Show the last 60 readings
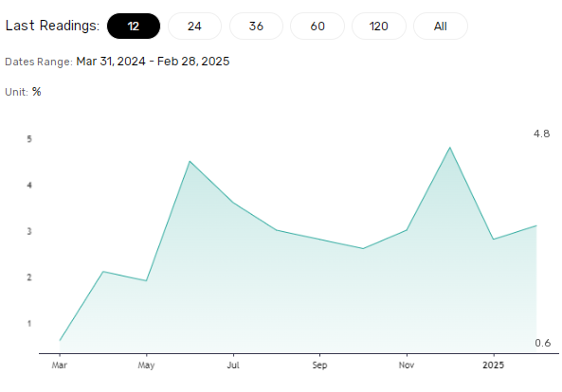The image size is (562, 392). point(317,27)
